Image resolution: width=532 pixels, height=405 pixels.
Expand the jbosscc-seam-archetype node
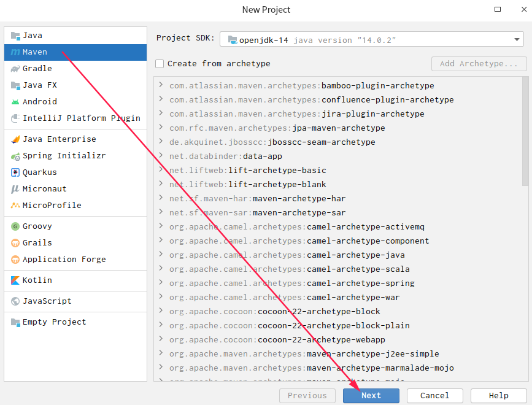point(161,141)
